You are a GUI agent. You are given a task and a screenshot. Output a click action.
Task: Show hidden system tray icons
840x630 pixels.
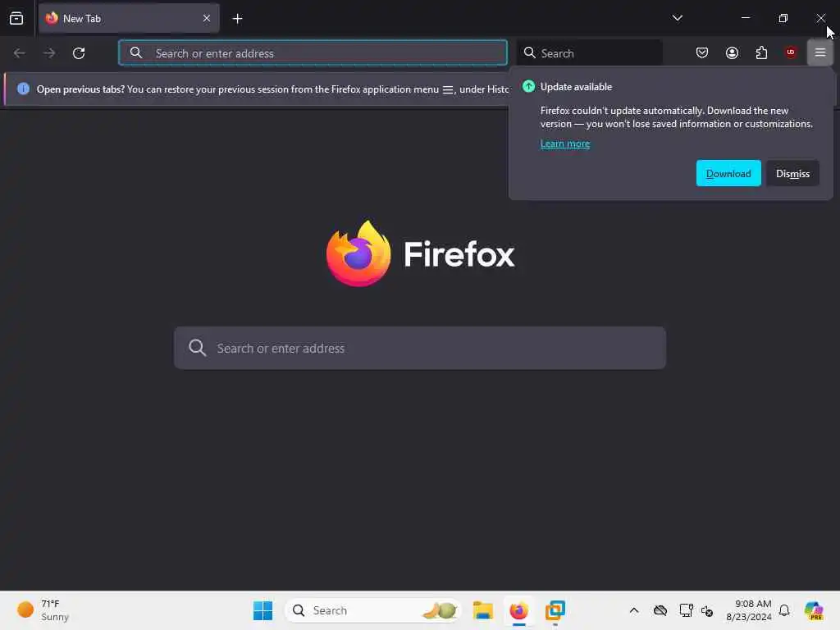[634, 610]
